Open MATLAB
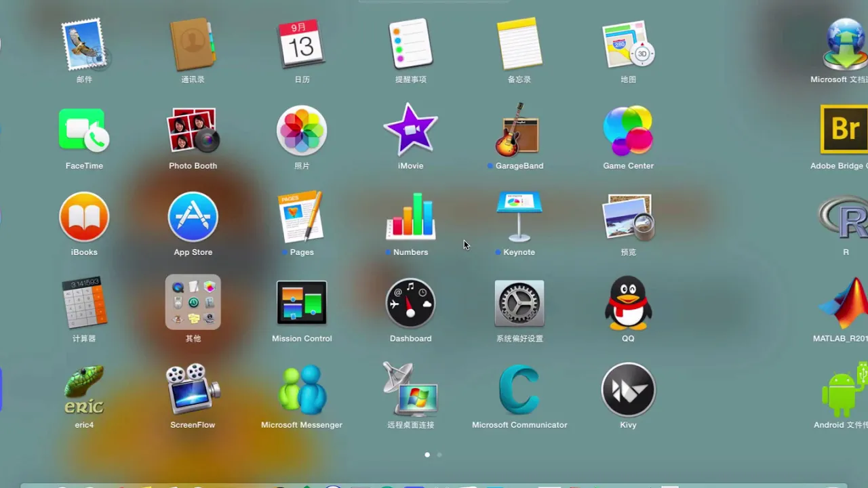 point(844,303)
